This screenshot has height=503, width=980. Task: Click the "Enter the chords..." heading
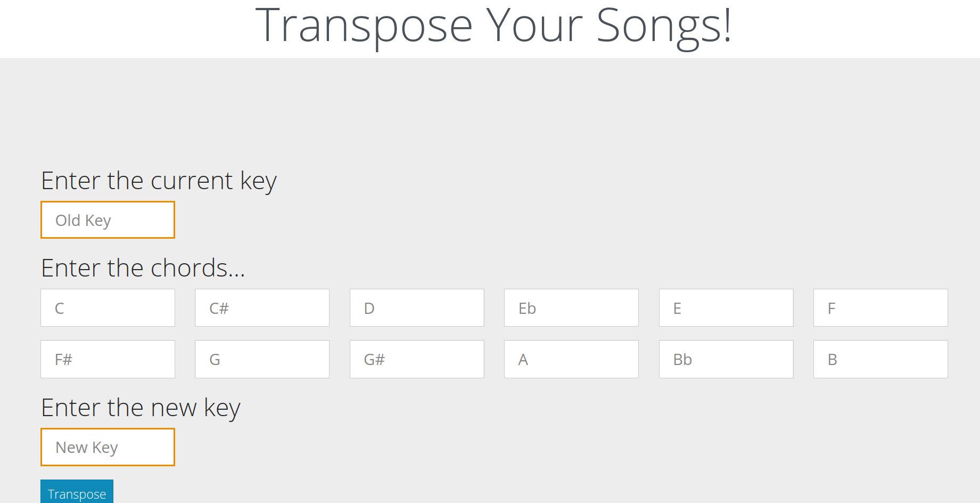[x=143, y=268]
